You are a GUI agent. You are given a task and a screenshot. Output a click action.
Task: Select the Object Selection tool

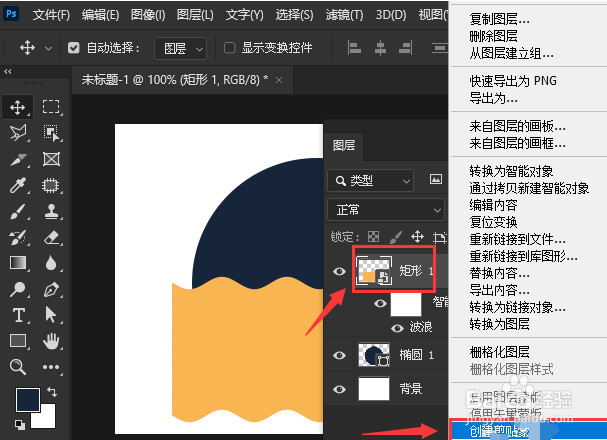coord(51,133)
